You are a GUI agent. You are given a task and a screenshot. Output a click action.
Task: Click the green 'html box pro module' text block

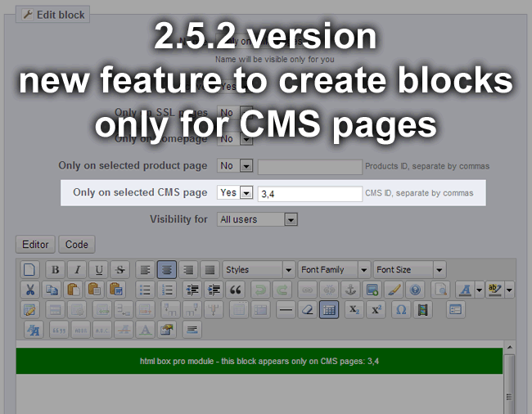click(259, 361)
